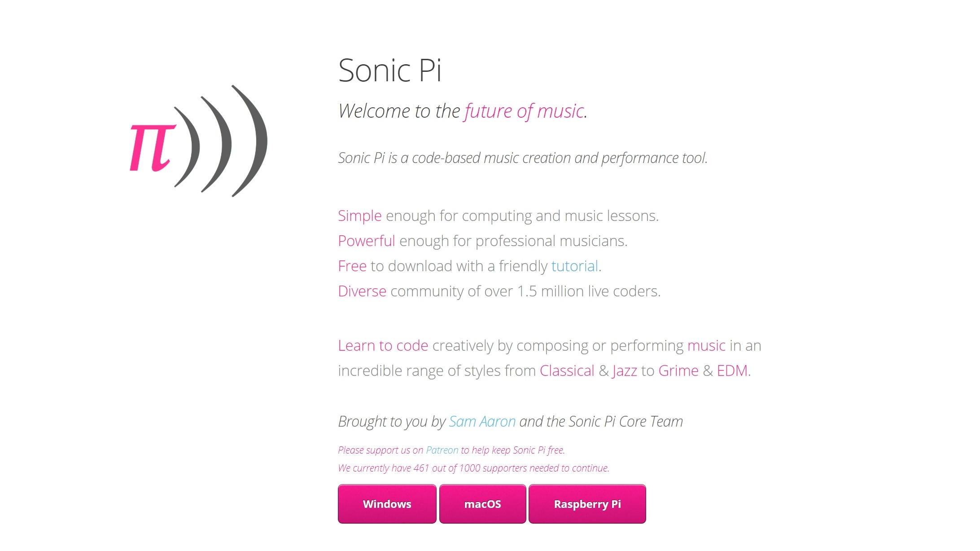Click the "Sonic Pi" page heading
The width and height of the screenshot is (980, 551).
389,71
